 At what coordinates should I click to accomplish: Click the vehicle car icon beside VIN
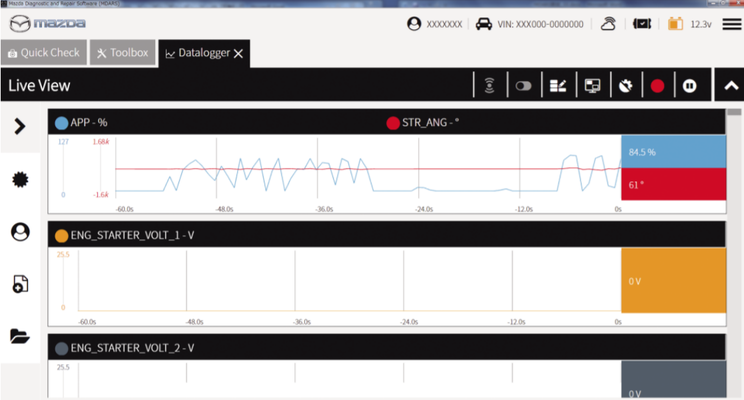point(484,24)
